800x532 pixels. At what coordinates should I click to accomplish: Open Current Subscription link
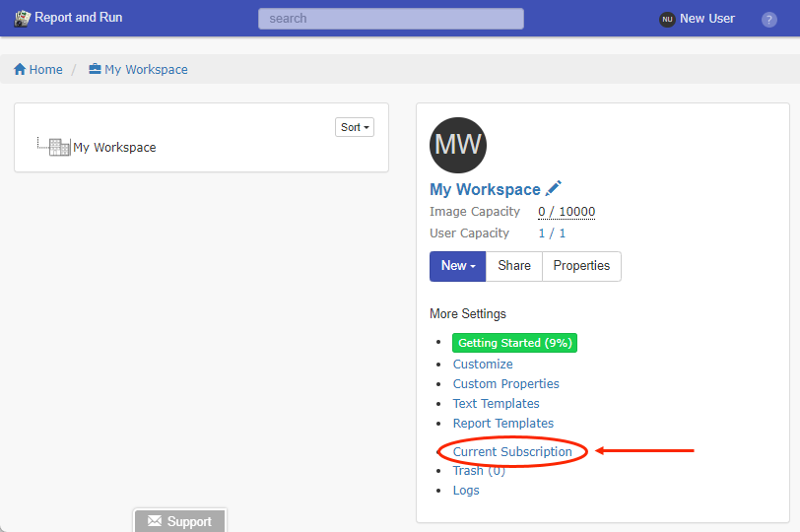512,452
